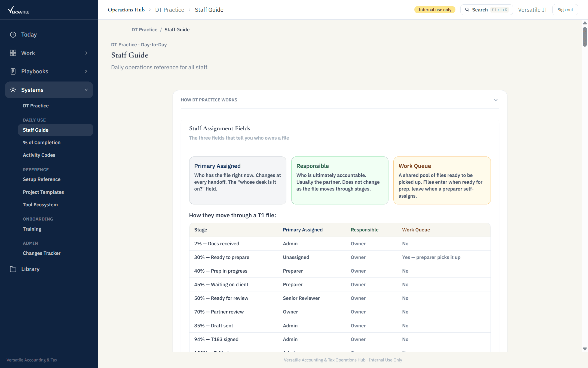Open Project Templates page

(x=43, y=192)
